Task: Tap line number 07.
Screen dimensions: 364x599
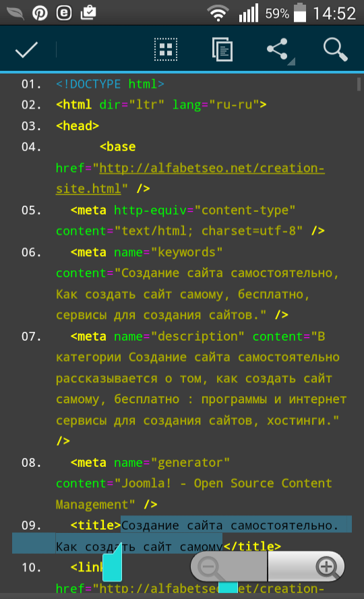Action: tap(31, 337)
